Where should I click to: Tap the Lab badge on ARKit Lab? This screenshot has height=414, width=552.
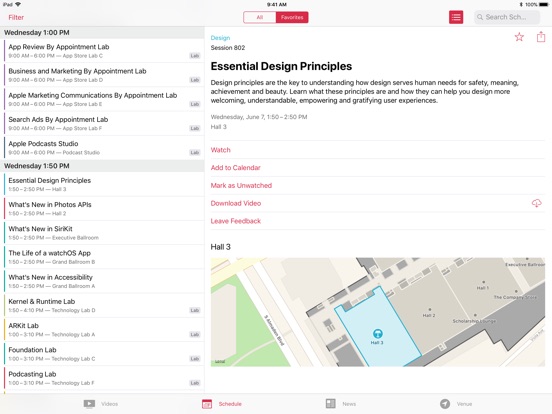tap(195, 334)
